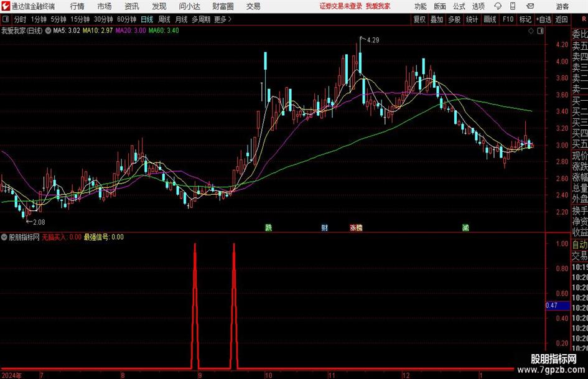Click the 我爱我家(日线) chart title
The height and width of the screenshot is (379, 588).
click(x=22, y=30)
